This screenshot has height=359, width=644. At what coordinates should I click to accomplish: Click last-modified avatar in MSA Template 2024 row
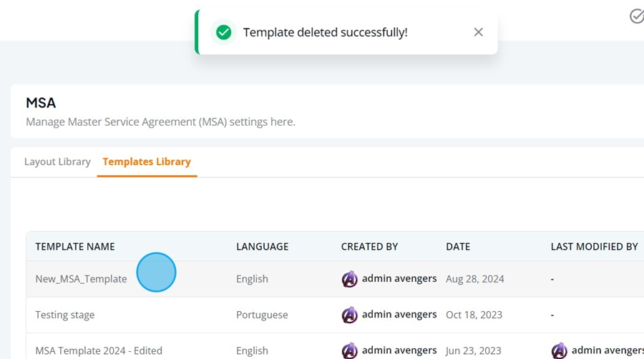pyautogui.click(x=560, y=351)
